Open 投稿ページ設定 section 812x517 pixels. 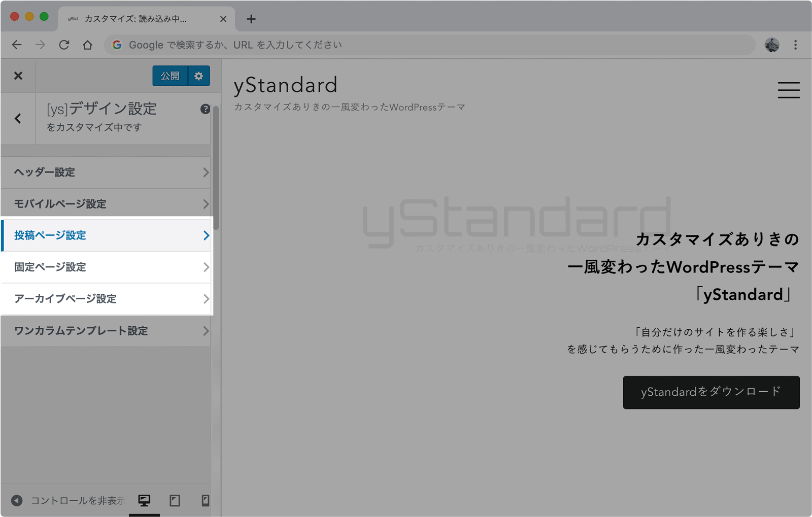click(106, 235)
